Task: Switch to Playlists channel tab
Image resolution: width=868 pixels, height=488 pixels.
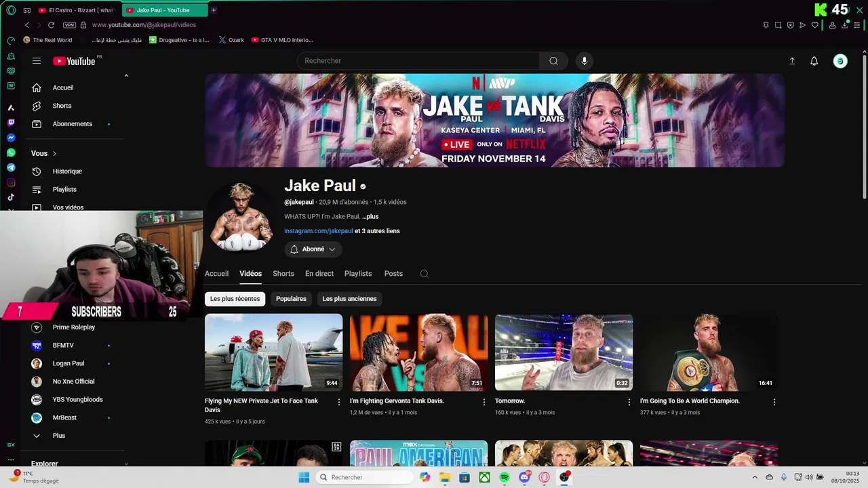Action: coord(358,274)
